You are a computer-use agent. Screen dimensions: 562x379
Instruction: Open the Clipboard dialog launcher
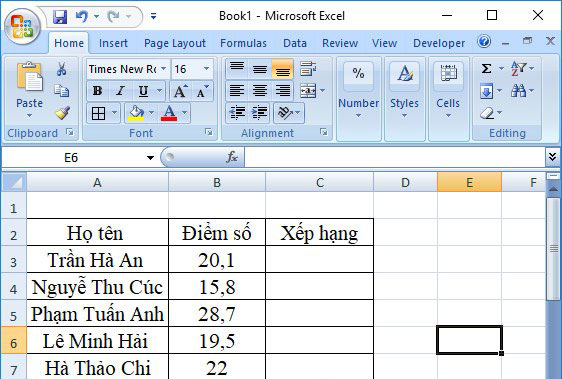(70, 133)
